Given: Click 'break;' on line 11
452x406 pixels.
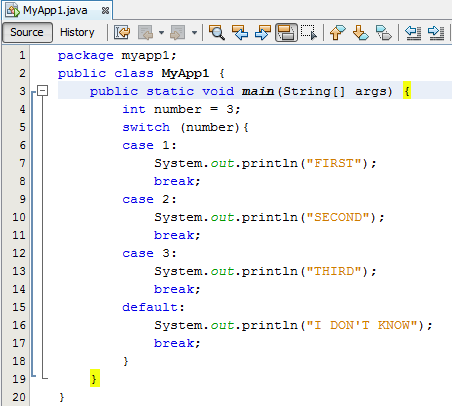Looking at the screenshot, I should click(x=177, y=235).
